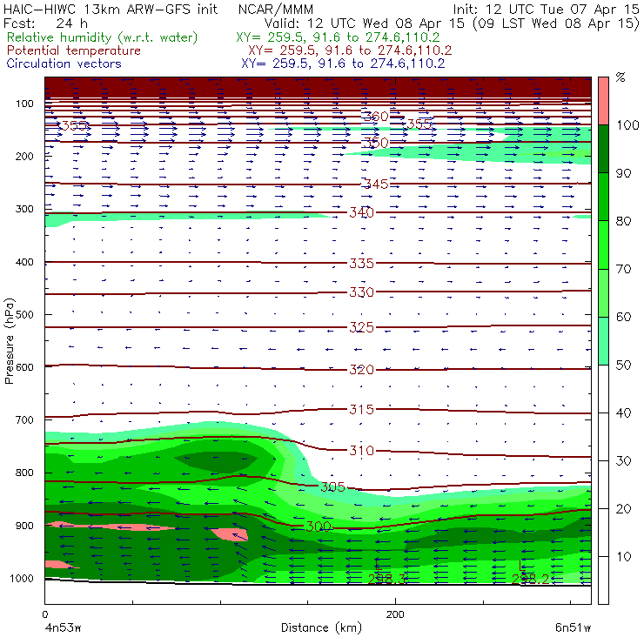
Task: Click the left '355' contour label
Action: [74, 125]
